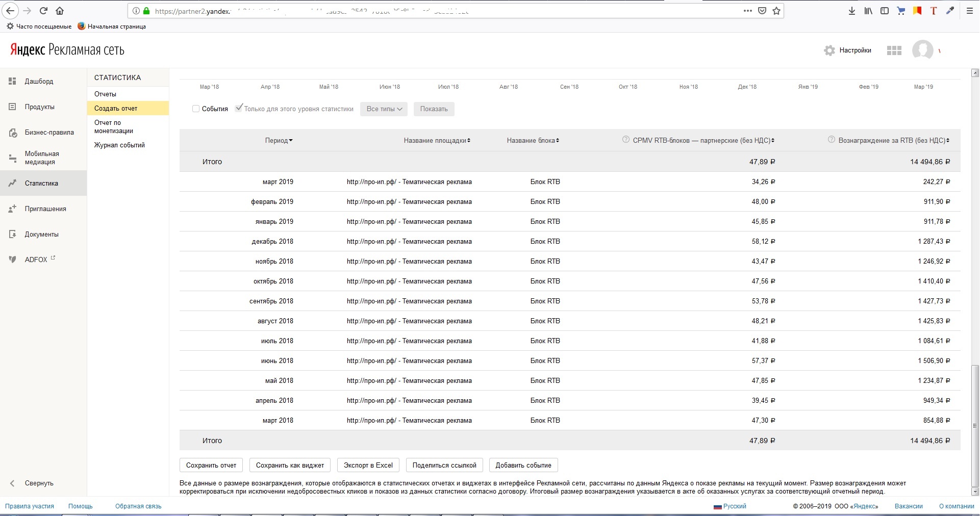Open page actions three-dots menu
The width and height of the screenshot is (980, 516).
pos(748,11)
